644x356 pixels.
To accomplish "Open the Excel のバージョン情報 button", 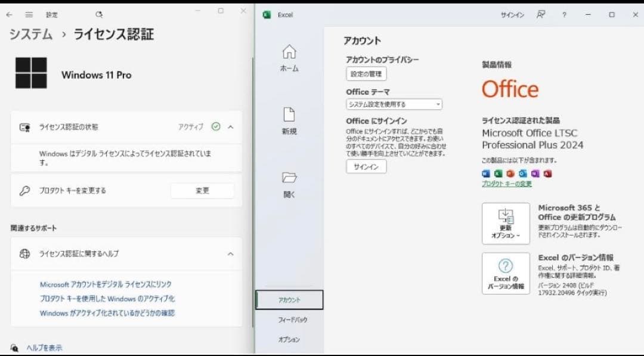I will 506,274.
